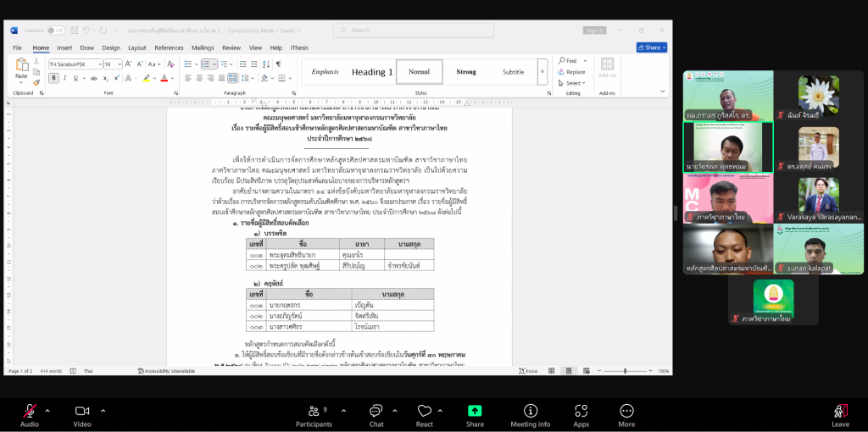Viewport: 868px width, 432px height.
Task: Click the Paste clipboard icon
Action: tap(21, 66)
